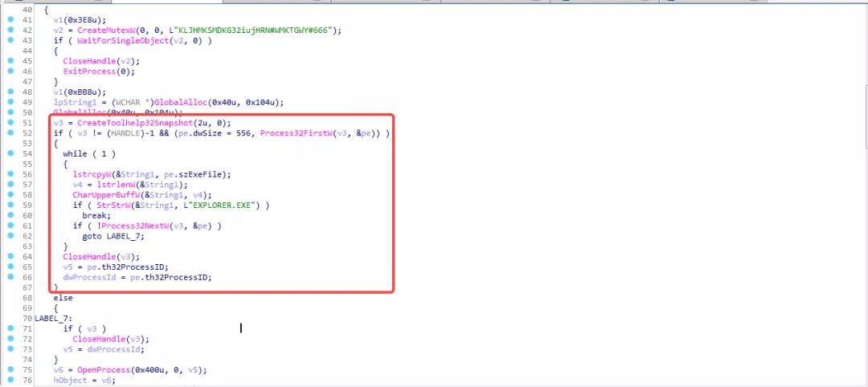
Task: Click the gutter dot next to line 72
Action: click(x=10, y=339)
